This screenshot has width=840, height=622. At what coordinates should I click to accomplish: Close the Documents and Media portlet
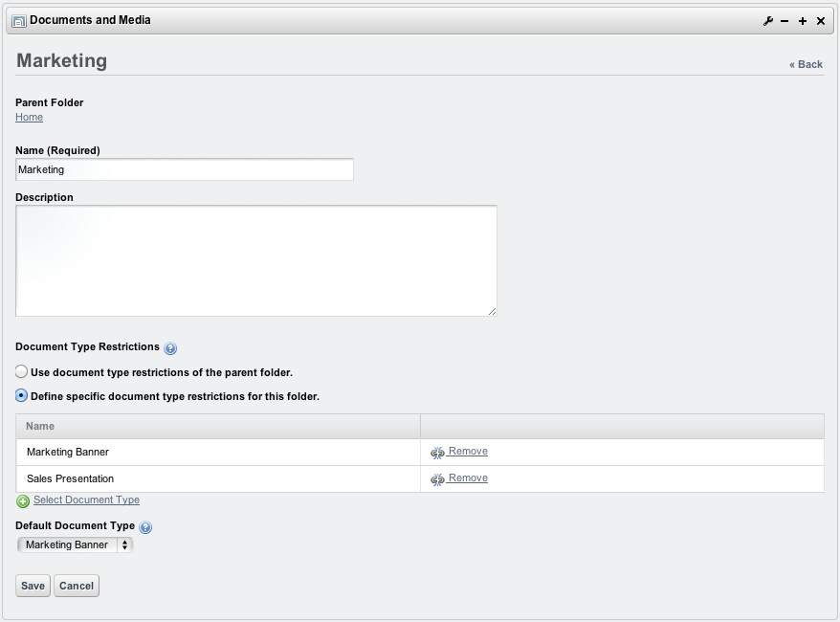click(x=821, y=21)
